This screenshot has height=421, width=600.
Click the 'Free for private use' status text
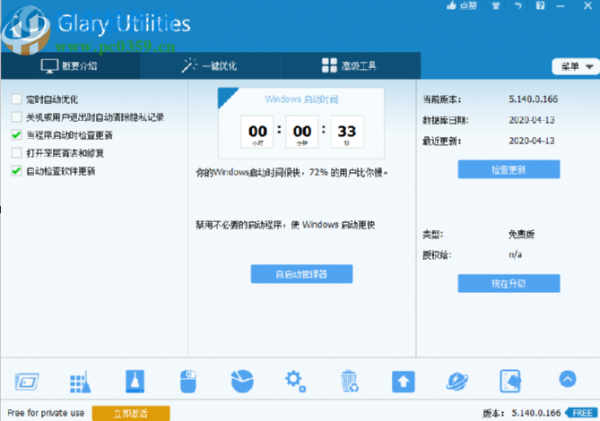46,413
